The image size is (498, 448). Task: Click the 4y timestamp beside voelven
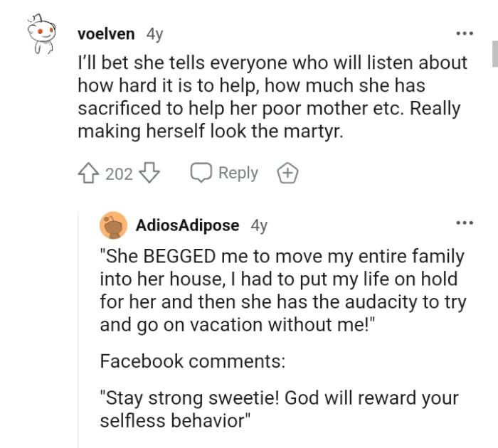[154, 33]
